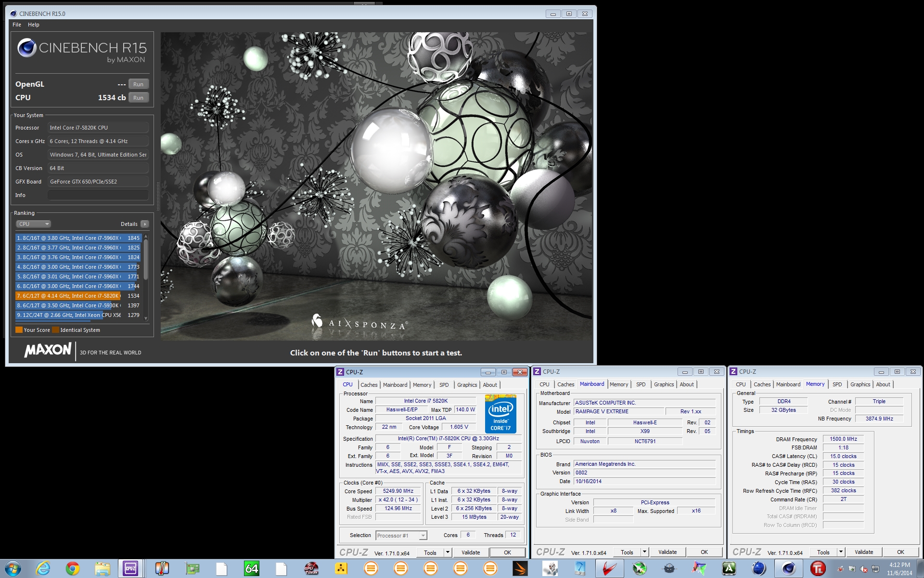Open the green round jet taskbar icon
This screenshot has width=924, height=578.
click(x=640, y=568)
